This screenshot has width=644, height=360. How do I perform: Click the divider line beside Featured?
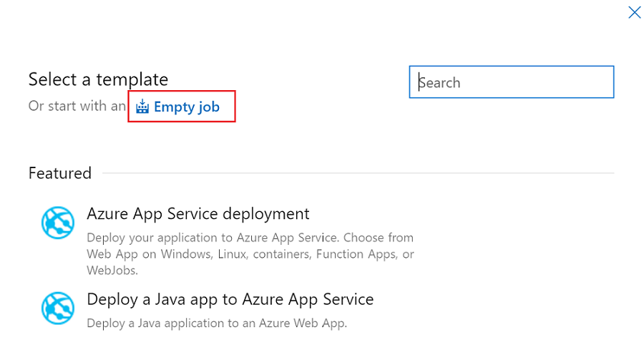(358, 173)
